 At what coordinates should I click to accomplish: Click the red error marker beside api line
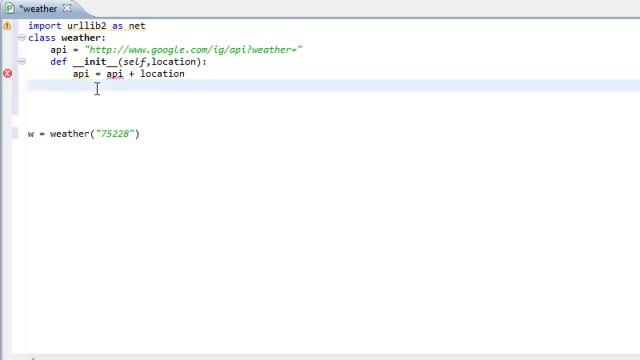(x=7, y=73)
